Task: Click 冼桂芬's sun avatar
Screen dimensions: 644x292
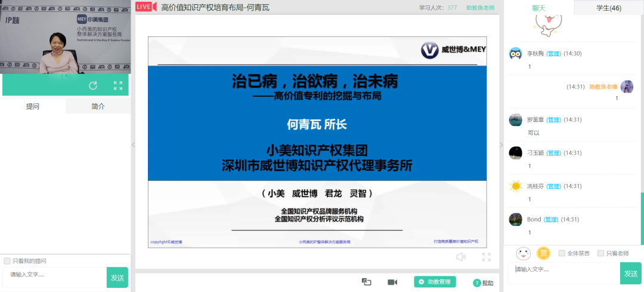Action: tap(515, 186)
